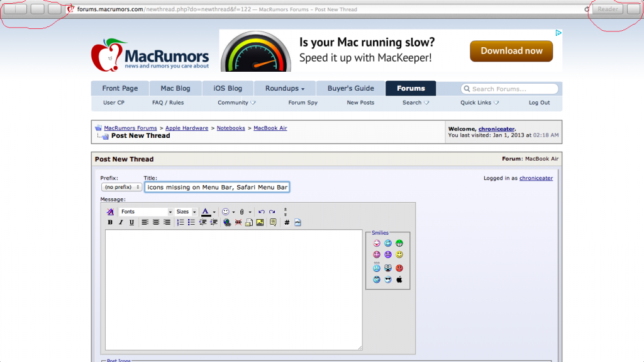Click the Underline formatting icon

tap(131, 222)
